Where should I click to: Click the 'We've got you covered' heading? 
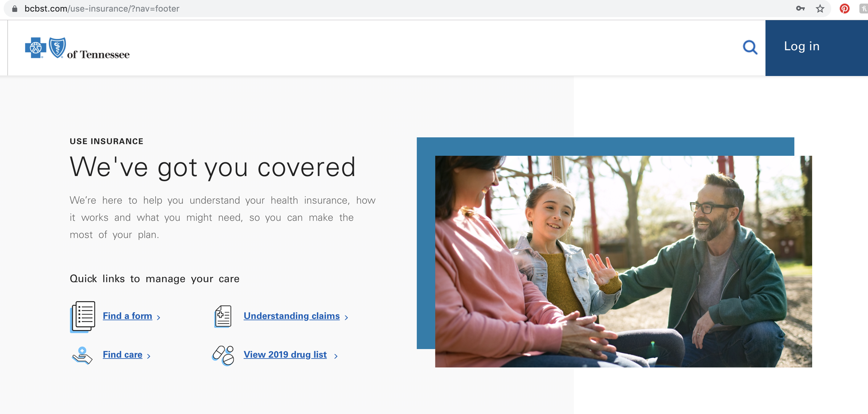tap(212, 167)
